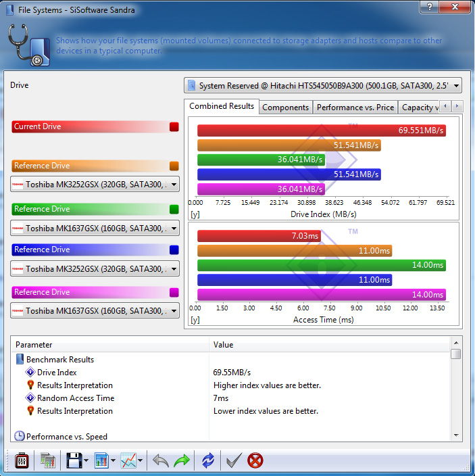Screen dimensions: 475x476
Task: Click the update reference results icon
Action: [48, 461]
